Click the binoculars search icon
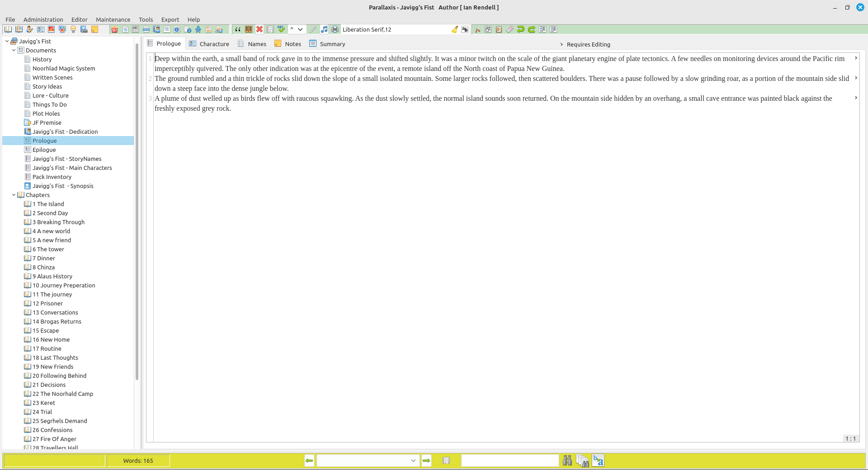 567,461
